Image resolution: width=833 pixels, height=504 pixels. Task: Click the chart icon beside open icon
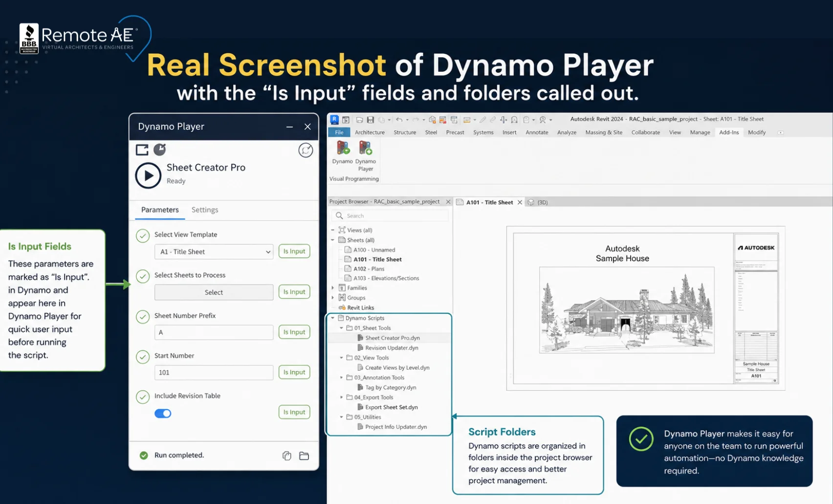160,149
